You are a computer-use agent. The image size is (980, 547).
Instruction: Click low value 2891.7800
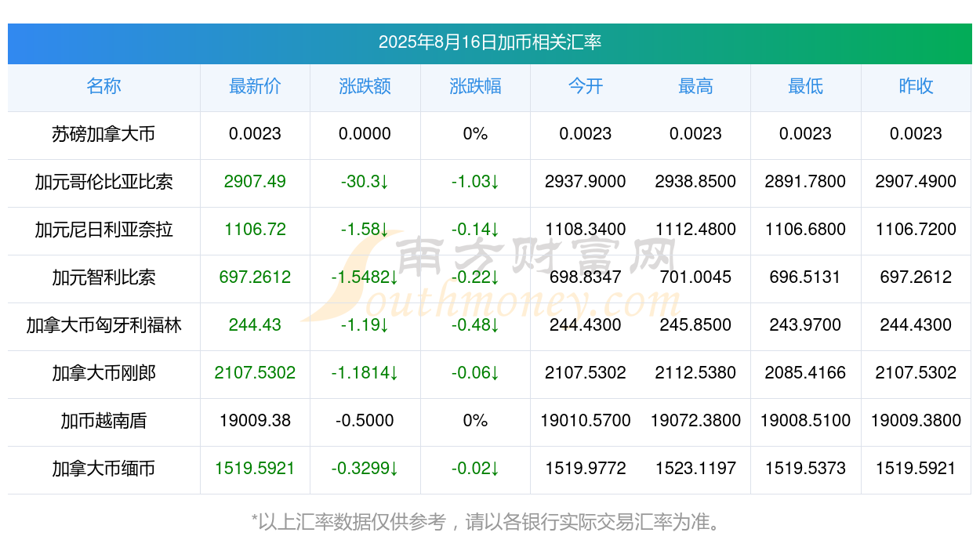(806, 182)
